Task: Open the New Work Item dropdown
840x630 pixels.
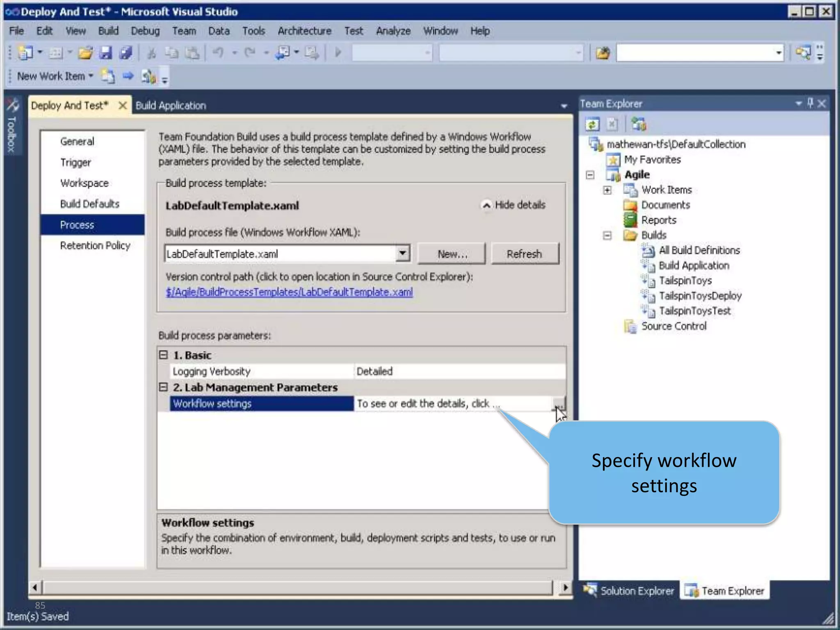Action: click(x=91, y=76)
